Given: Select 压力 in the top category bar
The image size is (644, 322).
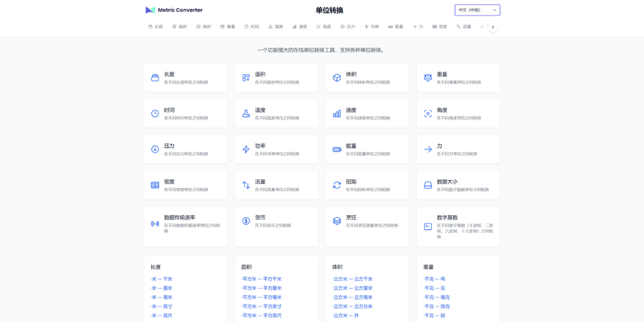Looking at the screenshot, I should point(348,27).
